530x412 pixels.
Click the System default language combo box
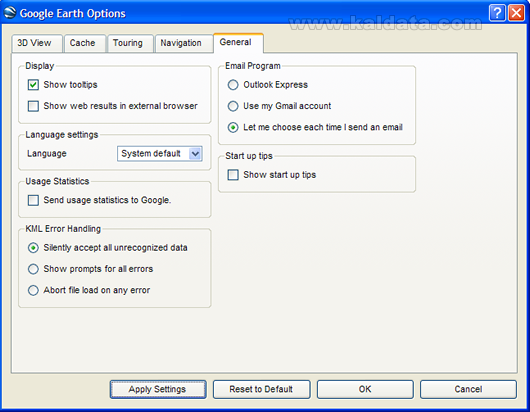(x=160, y=154)
